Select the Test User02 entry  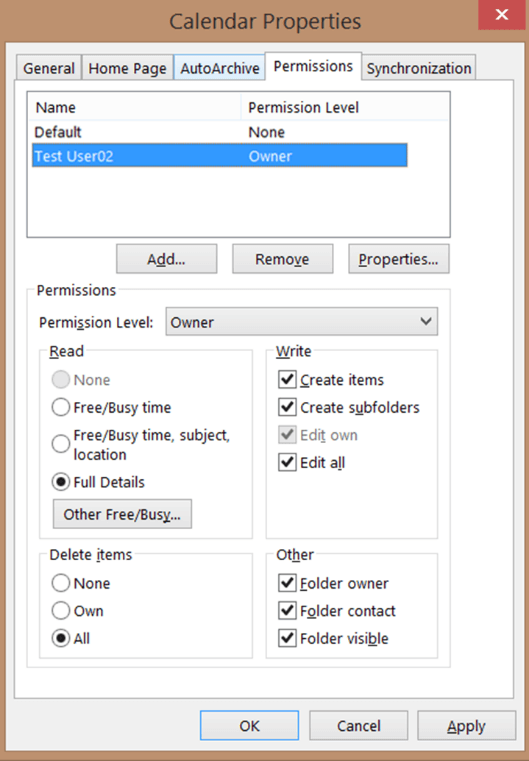[x=219, y=156]
